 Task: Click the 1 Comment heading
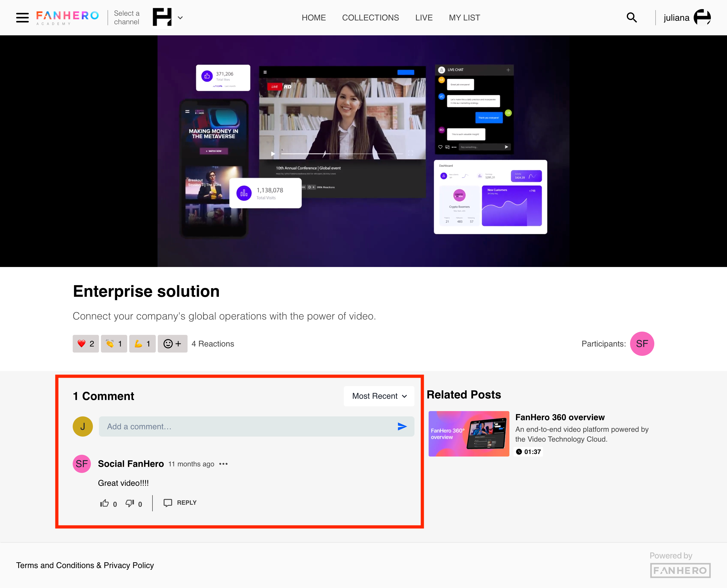point(103,396)
